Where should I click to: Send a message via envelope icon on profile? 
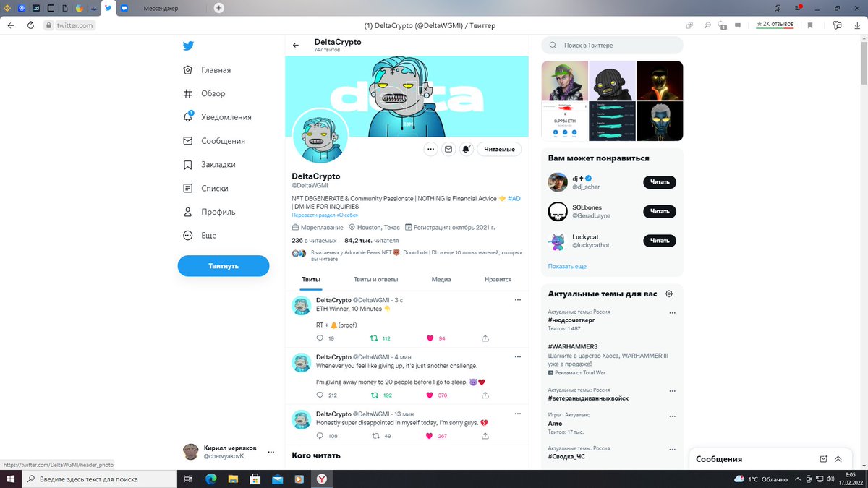[x=448, y=149]
